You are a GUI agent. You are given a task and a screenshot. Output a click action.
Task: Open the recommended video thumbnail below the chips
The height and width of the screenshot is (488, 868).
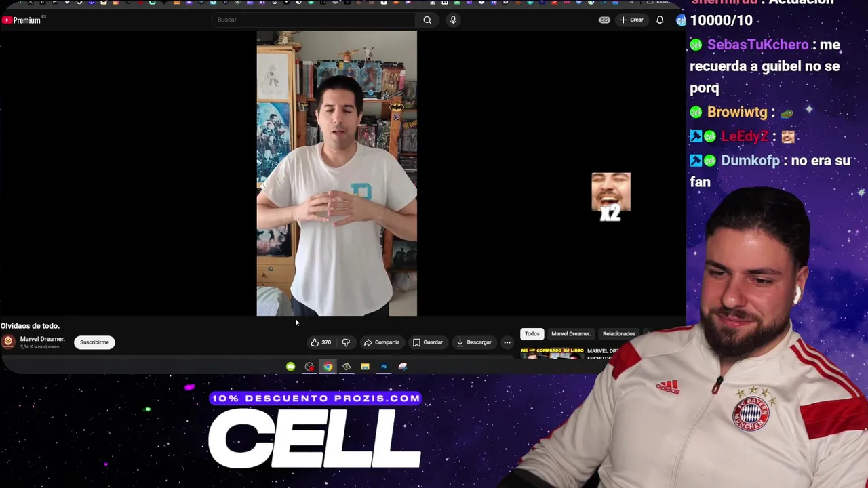coord(552,352)
